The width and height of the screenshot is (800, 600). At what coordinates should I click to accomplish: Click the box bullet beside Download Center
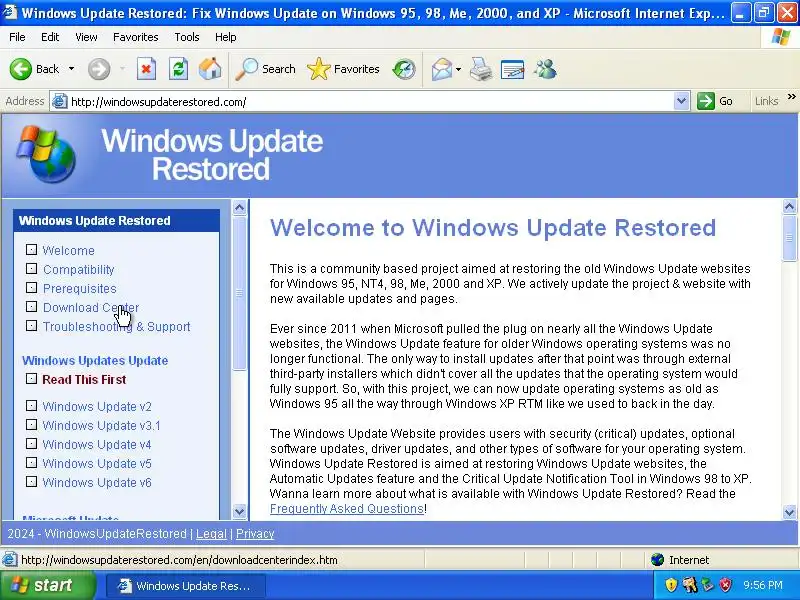click(32, 306)
